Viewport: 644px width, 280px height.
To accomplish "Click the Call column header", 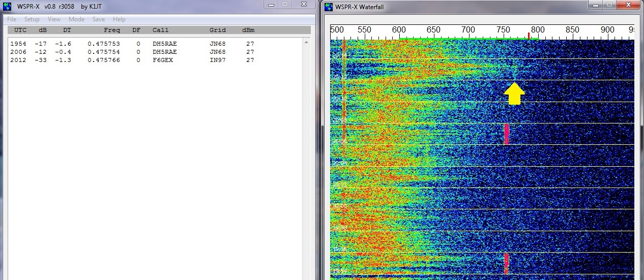I will point(160,30).
